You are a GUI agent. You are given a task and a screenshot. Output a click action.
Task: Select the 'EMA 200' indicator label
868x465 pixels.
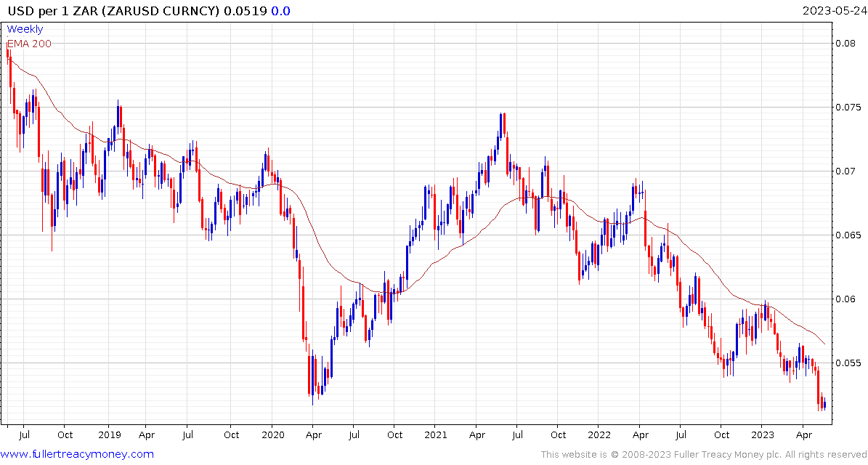[29, 44]
